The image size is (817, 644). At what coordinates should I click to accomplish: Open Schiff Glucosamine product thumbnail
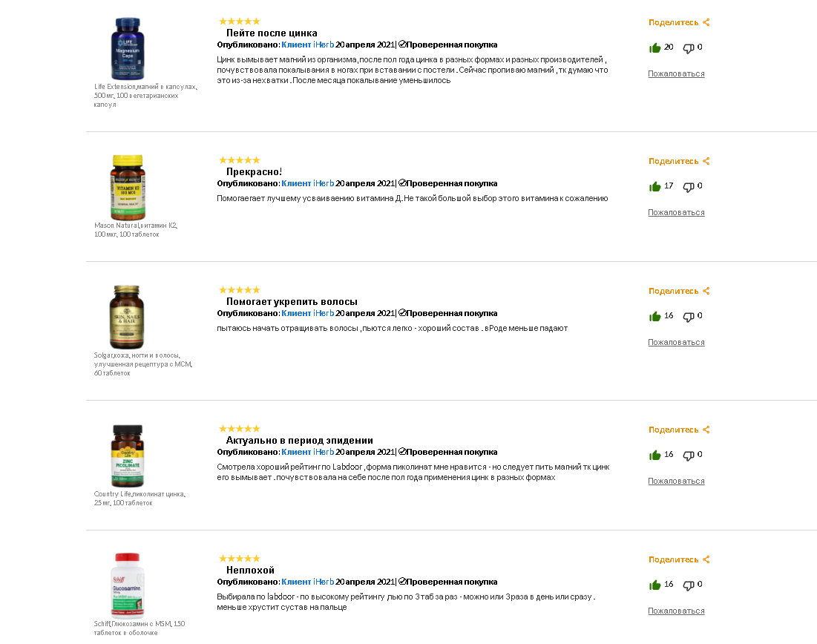coord(127,585)
